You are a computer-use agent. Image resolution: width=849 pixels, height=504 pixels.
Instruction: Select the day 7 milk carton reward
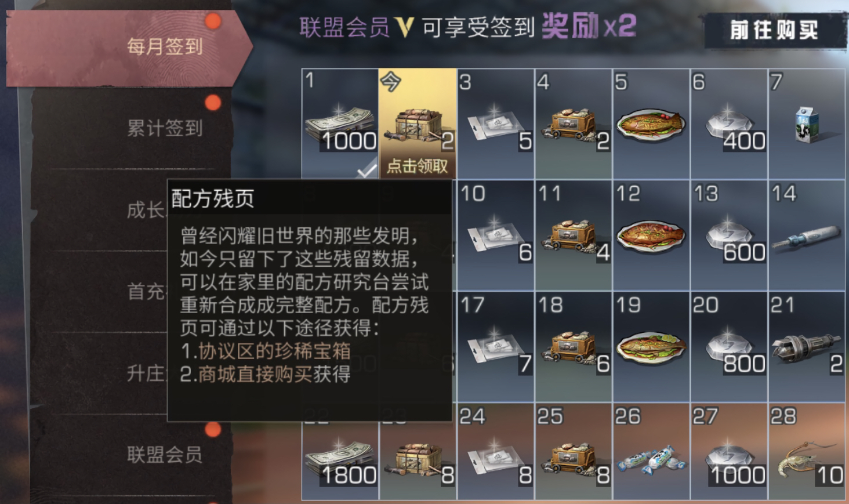point(806,124)
